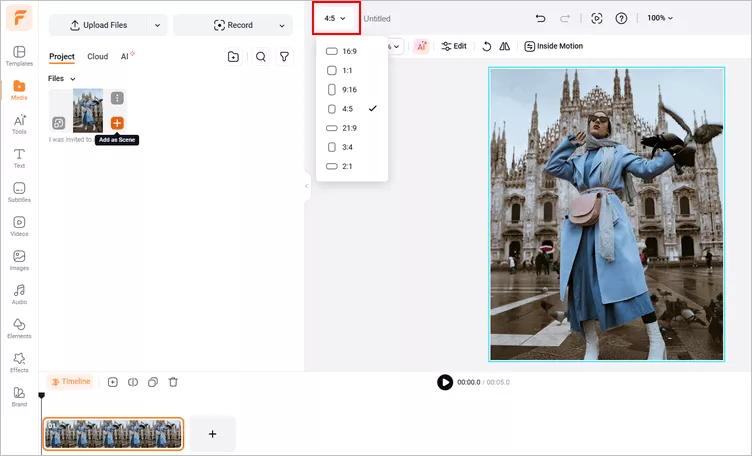Switch to the AI tab
The width and height of the screenshot is (752, 456).
[x=127, y=57]
